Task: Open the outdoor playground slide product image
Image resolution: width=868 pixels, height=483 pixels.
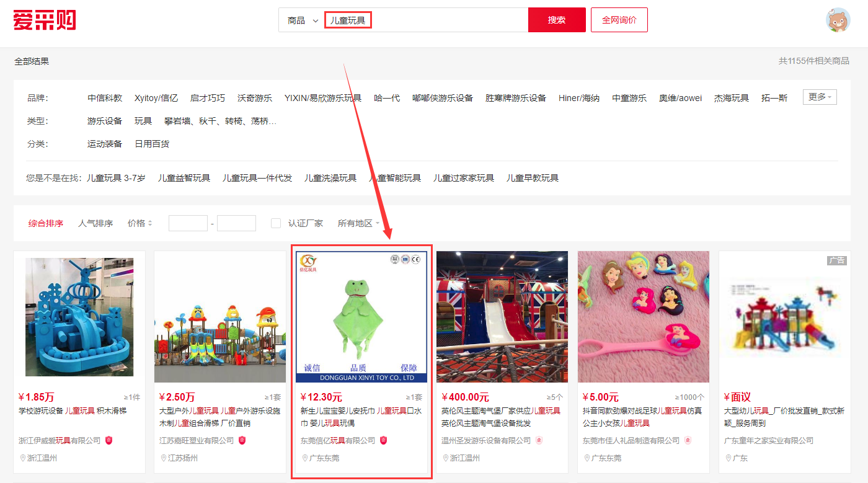Action: point(220,317)
